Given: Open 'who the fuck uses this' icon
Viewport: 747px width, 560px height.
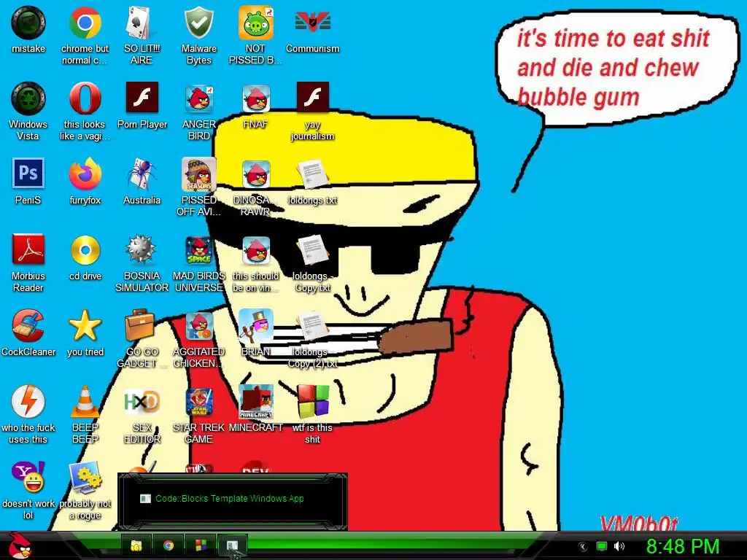Looking at the screenshot, I should (x=28, y=402).
